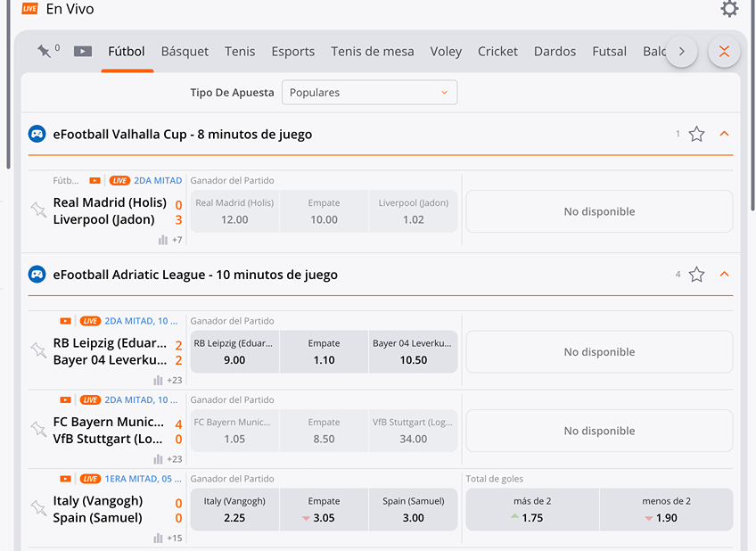The width and height of the screenshot is (756, 551).
Task: Click the arrow to reveal more sports
Action: (681, 52)
